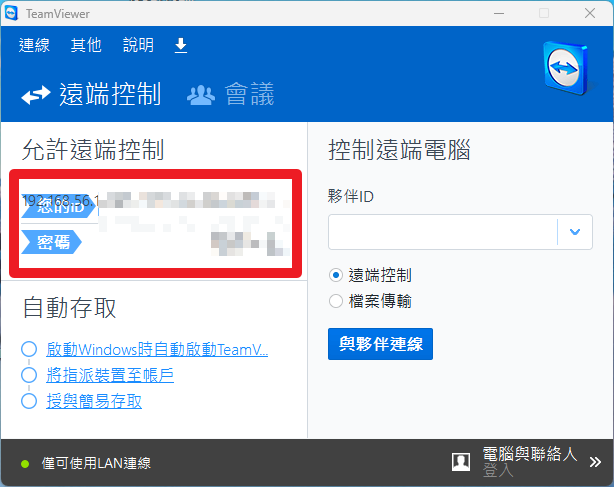
Task: Open the 其他 menu
Action: coord(86,45)
